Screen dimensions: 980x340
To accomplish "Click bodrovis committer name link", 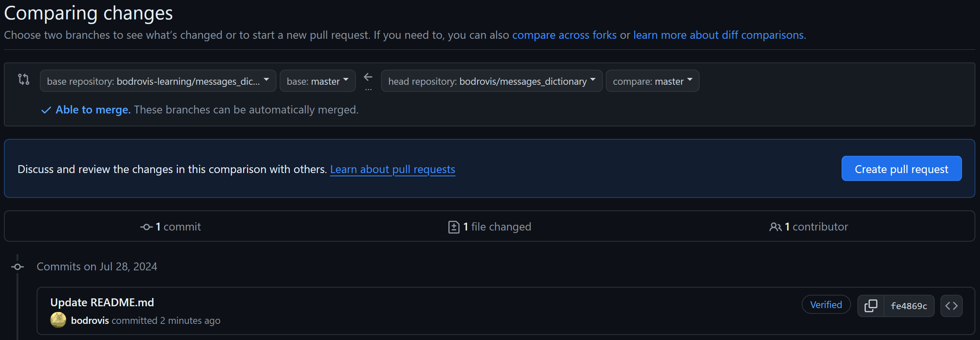I will 90,320.
